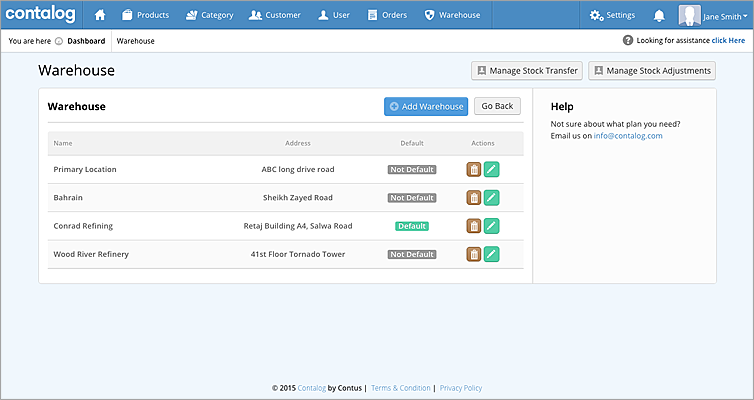The height and width of the screenshot is (400, 754).
Task: Click the Add Warehouse button
Action: 426,106
